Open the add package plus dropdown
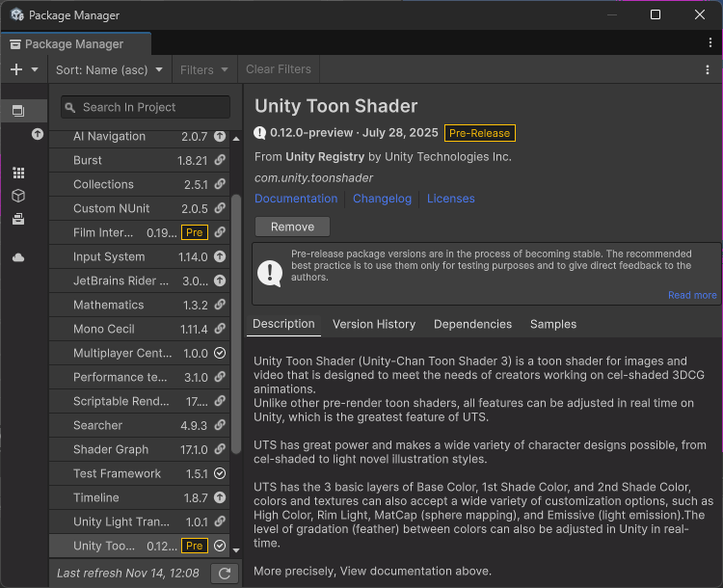723x588 pixels. tap(23, 69)
